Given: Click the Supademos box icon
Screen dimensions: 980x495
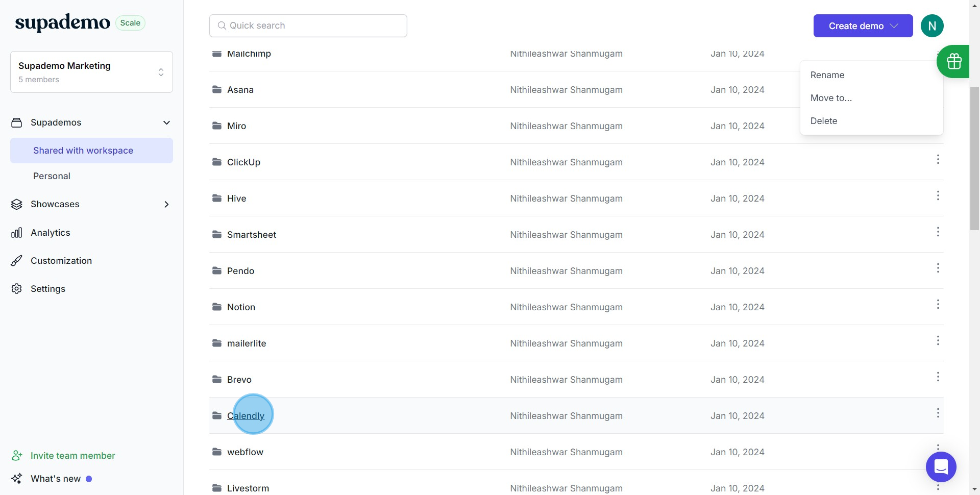Looking at the screenshot, I should pyautogui.click(x=17, y=122).
